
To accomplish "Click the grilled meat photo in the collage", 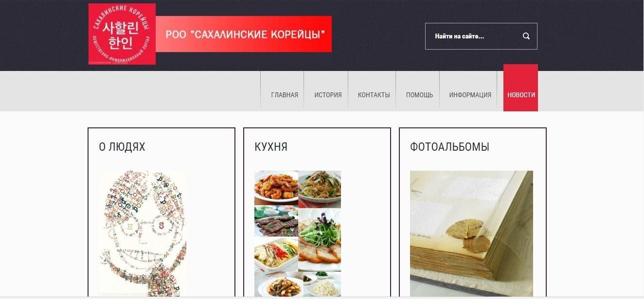I will [276, 221].
